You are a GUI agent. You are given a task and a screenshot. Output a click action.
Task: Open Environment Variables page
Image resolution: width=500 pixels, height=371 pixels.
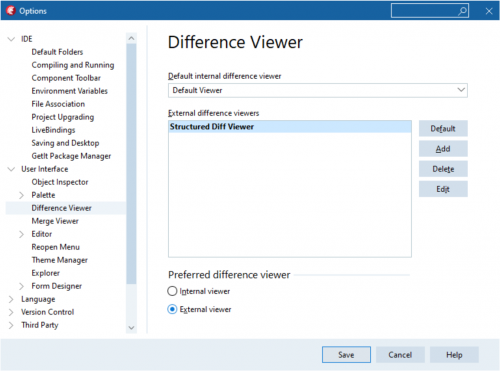(x=69, y=91)
